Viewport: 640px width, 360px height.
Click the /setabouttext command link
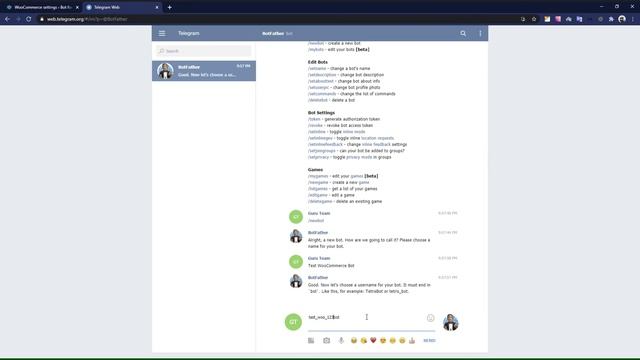point(321,81)
